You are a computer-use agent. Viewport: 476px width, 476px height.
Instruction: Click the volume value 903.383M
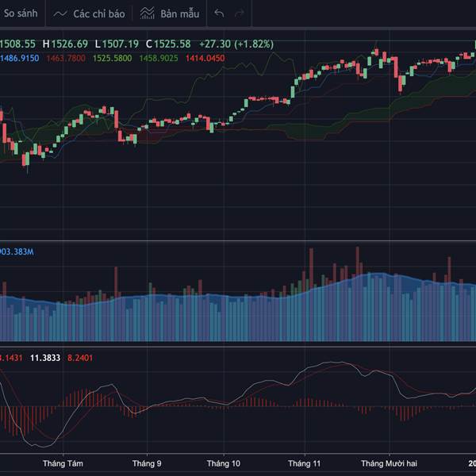click(17, 251)
